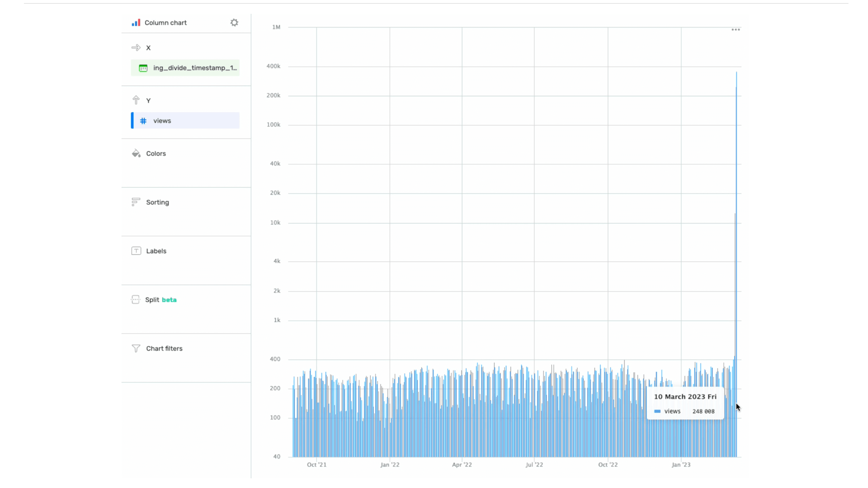Click the X section label
The image size is (868, 488).
tap(148, 48)
